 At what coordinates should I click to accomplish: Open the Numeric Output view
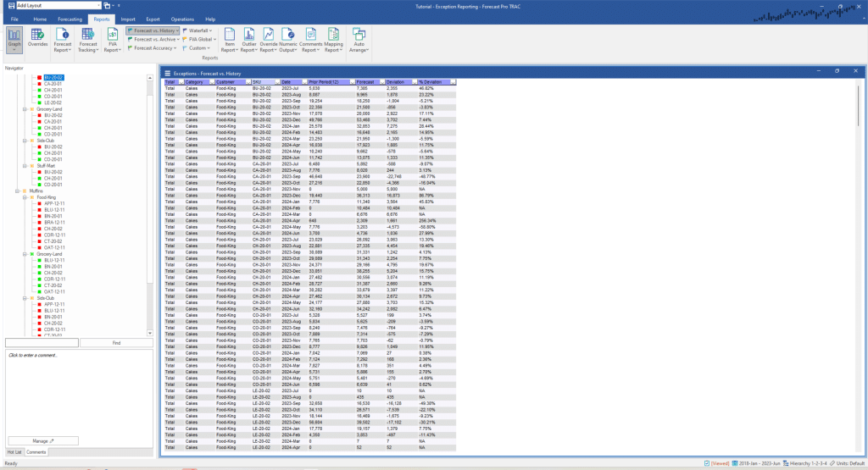(288, 40)
